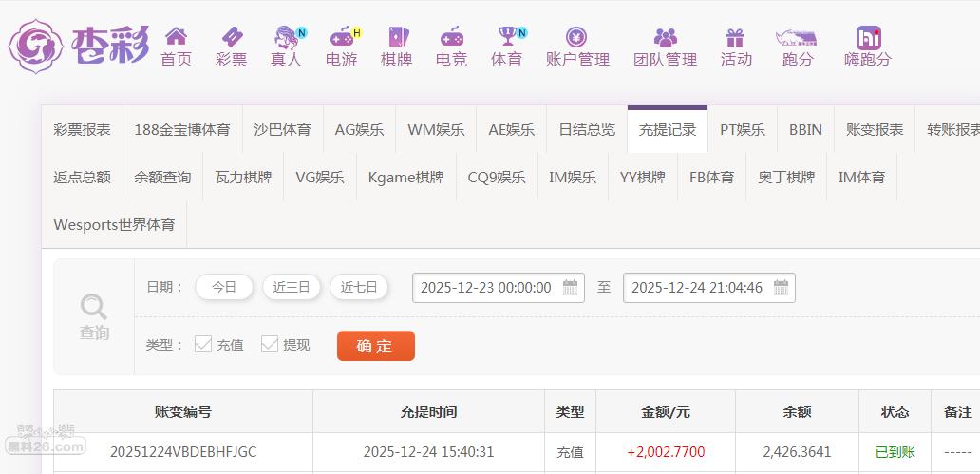This screenshot has width=980, height=474.
Task: Click the orange 确定 button
Action: 376,346
